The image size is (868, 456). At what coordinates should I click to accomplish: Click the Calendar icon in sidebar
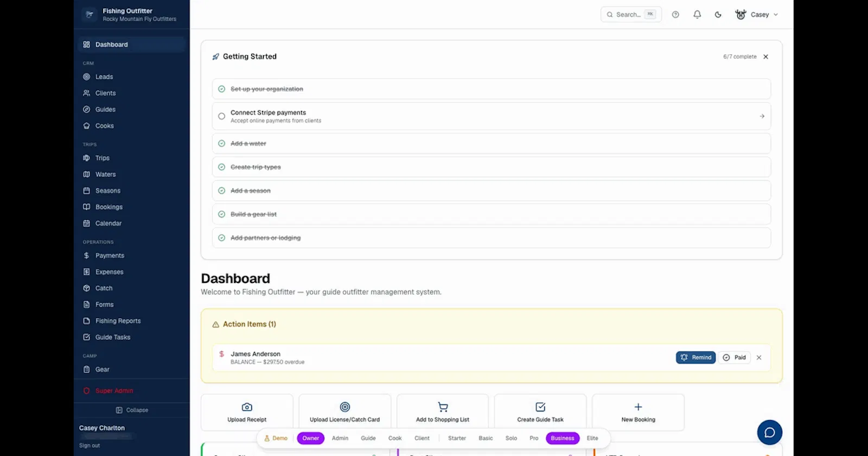(x=86, y=223)
